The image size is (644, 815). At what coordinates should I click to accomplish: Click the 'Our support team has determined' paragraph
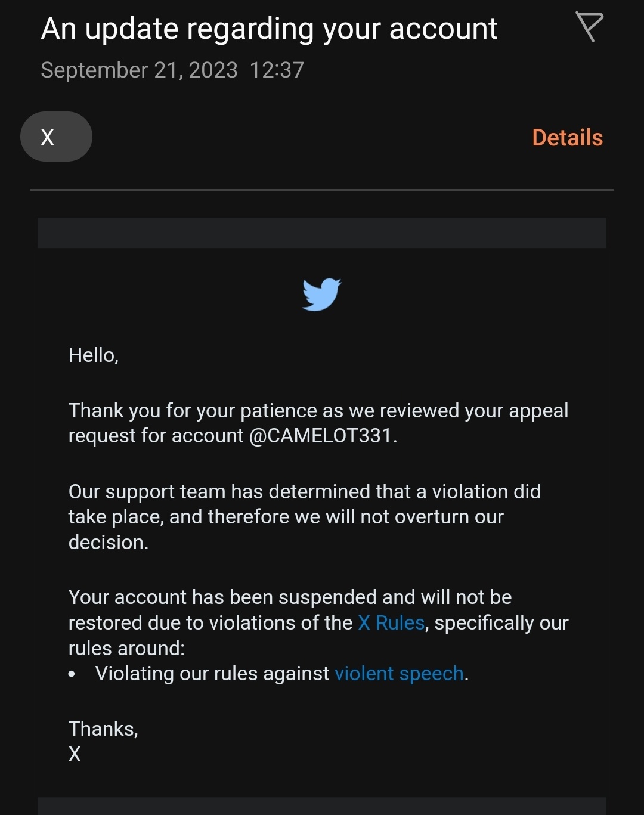pos(305,517)
